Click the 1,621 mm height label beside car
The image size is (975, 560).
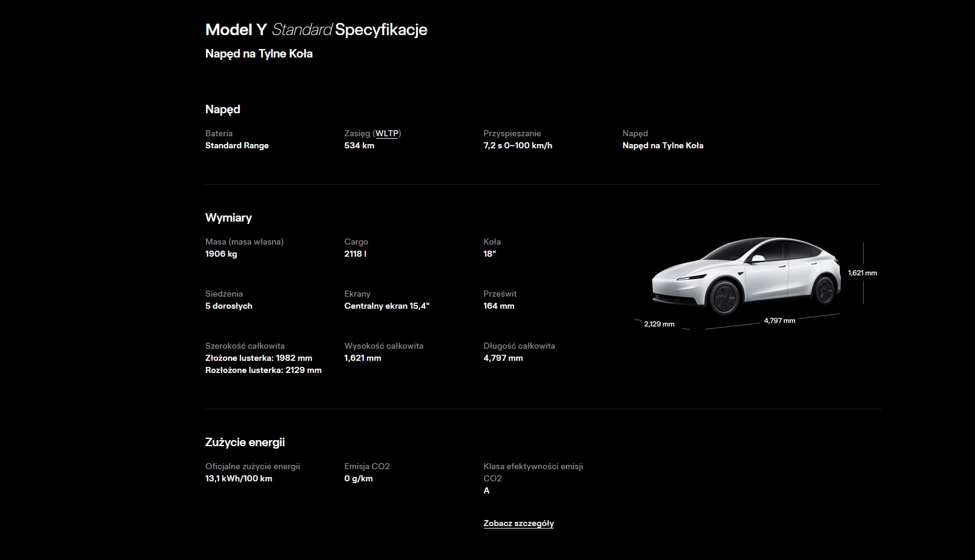tap(862, 273)
